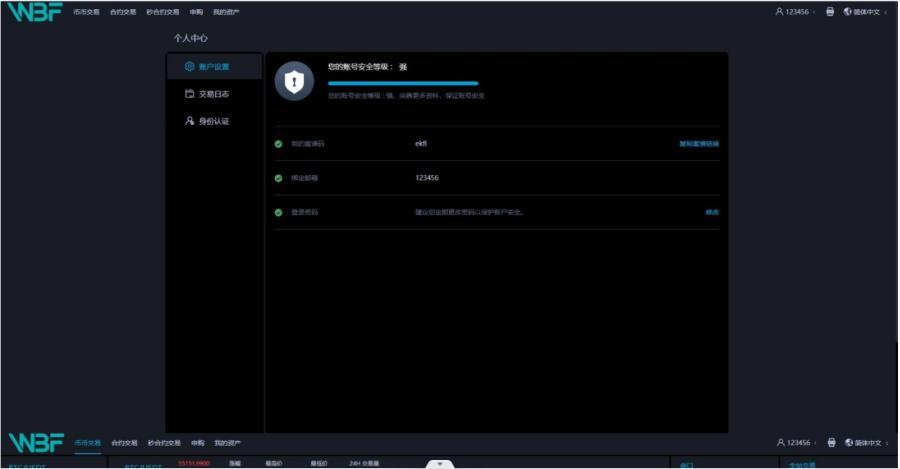
Task: Open 合约交易 in the bottom navigation bar
Action: point(124,443)
